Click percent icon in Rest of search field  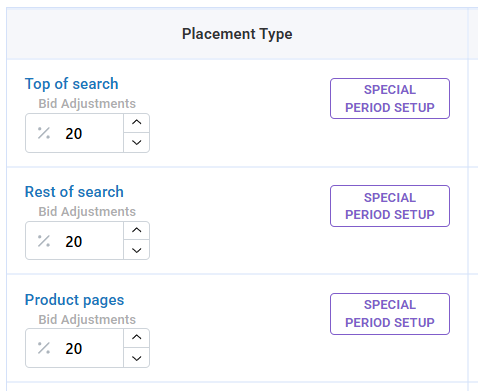pyautogui.click(x=44, y=241)
